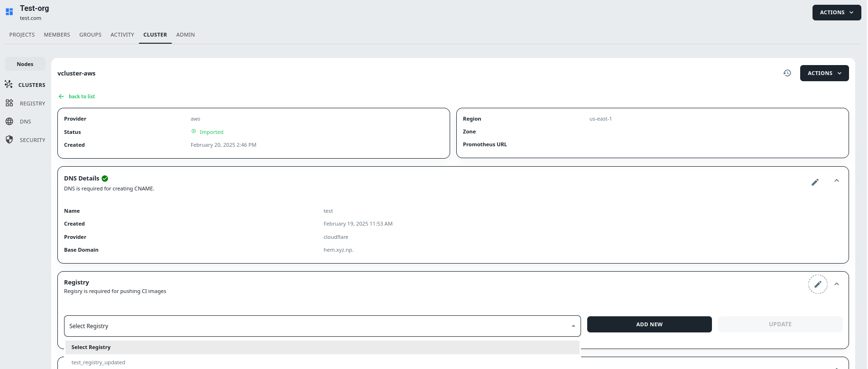Image resolution: width=868 pixels, height=369 pixels.
Task: Click the Security shield icon
Action: 9,140
